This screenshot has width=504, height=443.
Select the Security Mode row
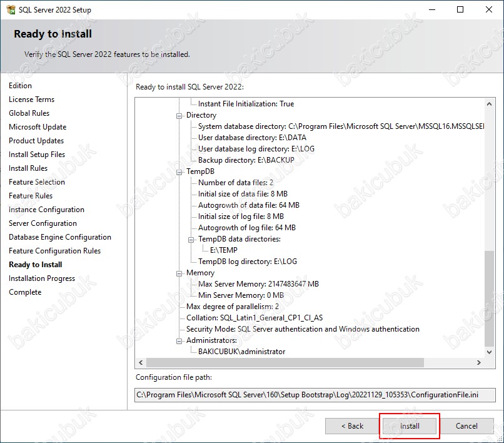[303, 329]
